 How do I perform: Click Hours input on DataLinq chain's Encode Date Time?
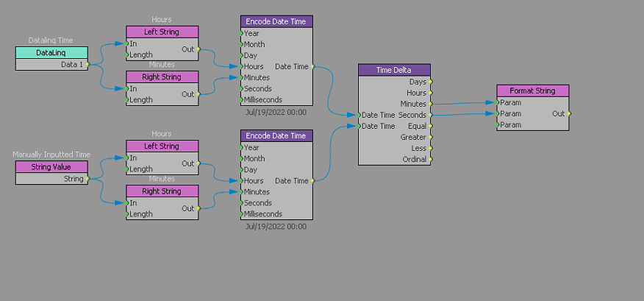[241, 67]
